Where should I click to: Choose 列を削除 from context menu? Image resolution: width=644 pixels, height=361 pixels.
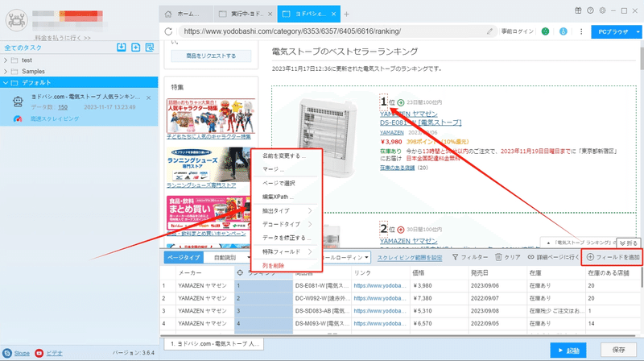(x=273, y=266)
